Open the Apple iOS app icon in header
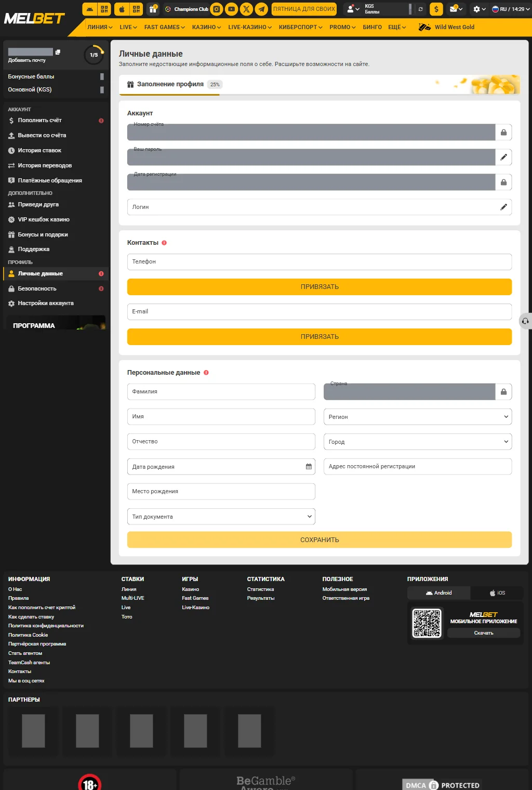 pos(122,9)
